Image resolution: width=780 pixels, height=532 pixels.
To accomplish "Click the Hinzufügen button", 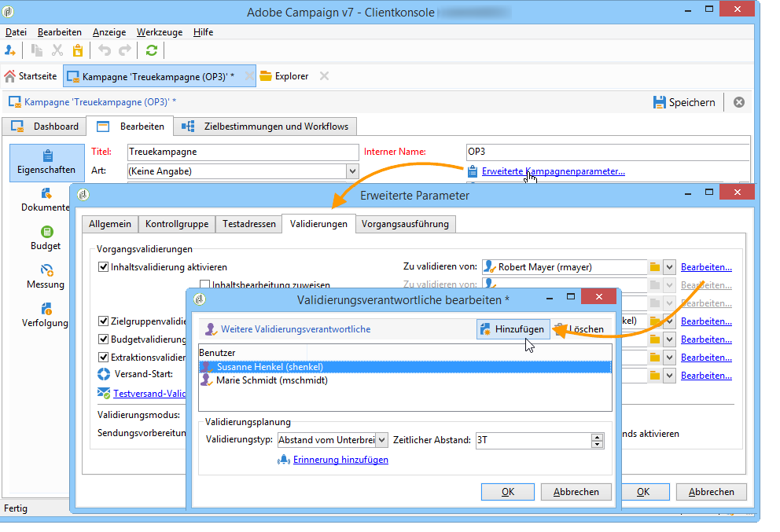I will pos(513,329).
